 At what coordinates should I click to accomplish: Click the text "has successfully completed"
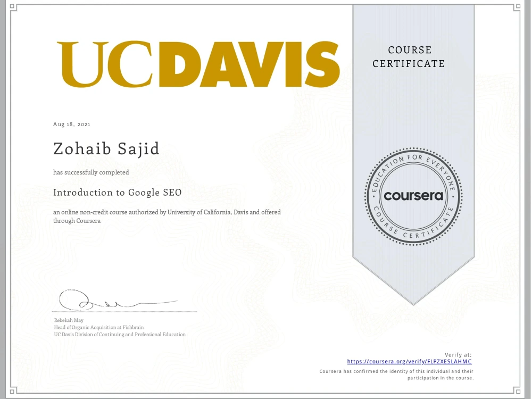click(91, 172)
